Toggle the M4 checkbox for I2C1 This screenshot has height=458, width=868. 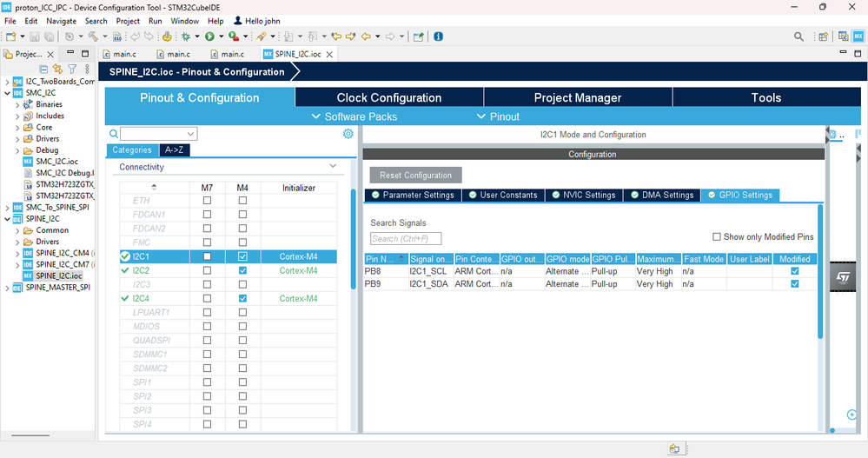point(242,256)
